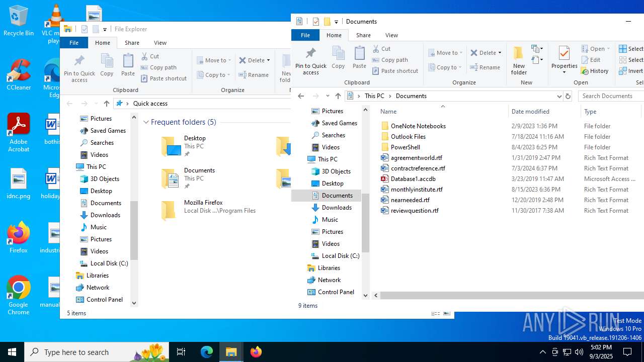Sort by Date modified column header
This screenshot has height=362, width=644.
click(x=544, y=111)
